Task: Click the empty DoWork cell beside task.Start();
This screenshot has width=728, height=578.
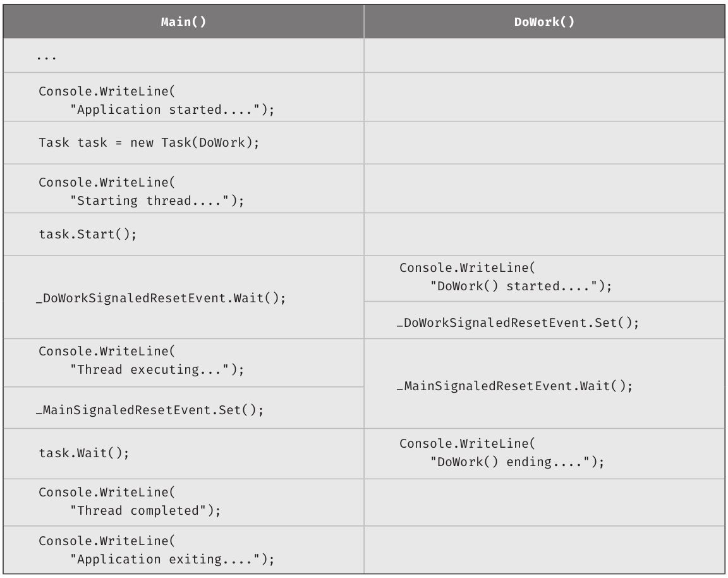Action: [544, 234]
